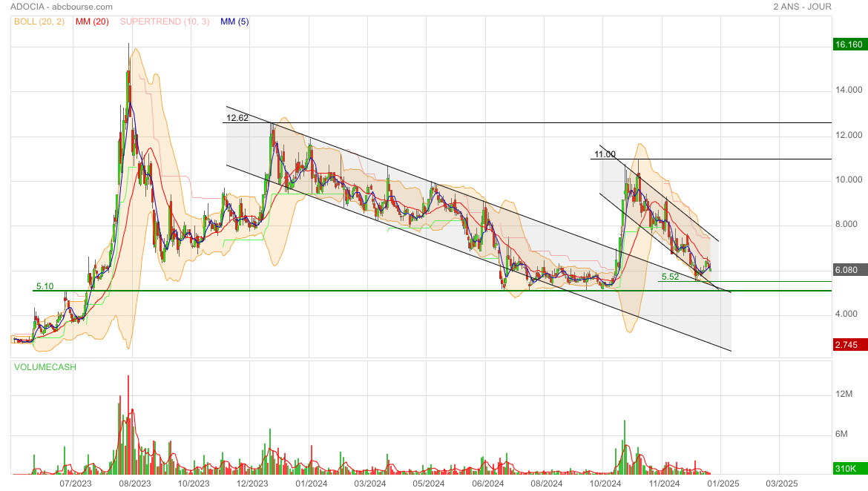Viewport: 868px width, 491px height.
Task: Click the 05/2024 date axis label
Action: point(429,484)
